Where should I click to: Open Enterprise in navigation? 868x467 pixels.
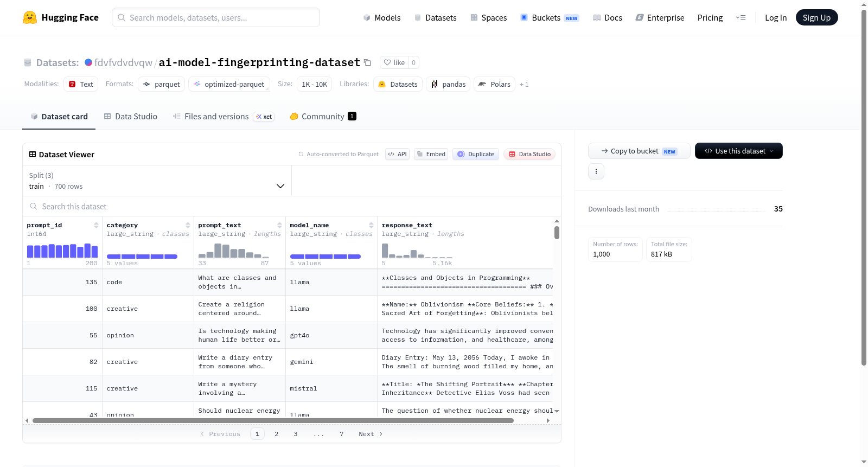660,17
